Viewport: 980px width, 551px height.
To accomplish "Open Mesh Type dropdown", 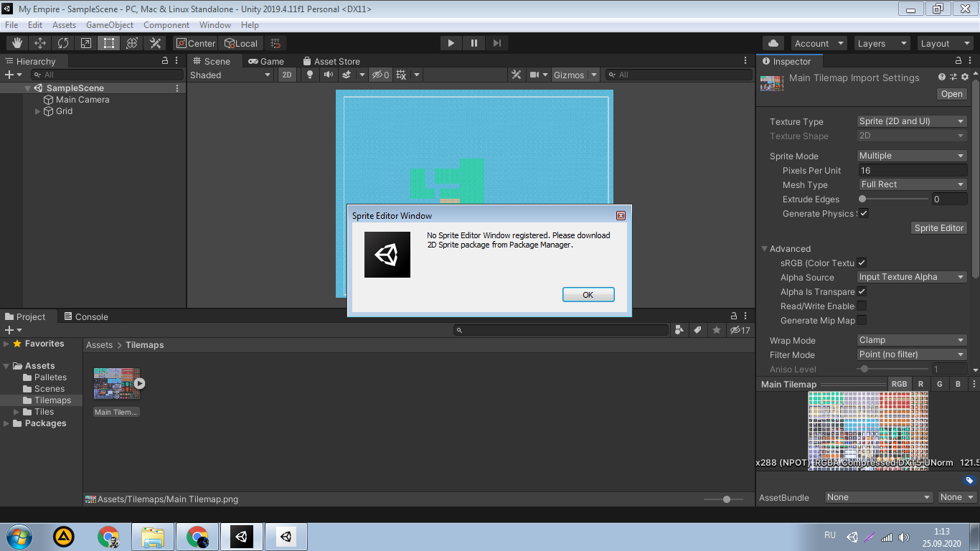I will coord(913,184).
